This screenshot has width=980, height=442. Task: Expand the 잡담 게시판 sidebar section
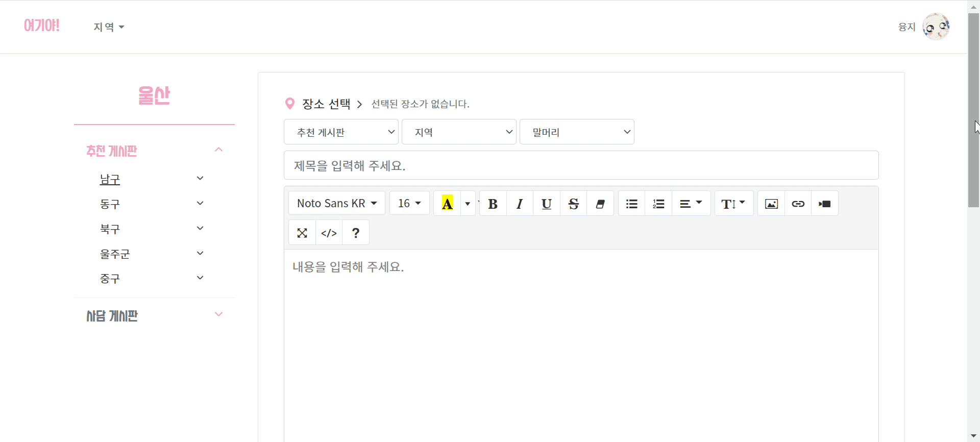218,314
